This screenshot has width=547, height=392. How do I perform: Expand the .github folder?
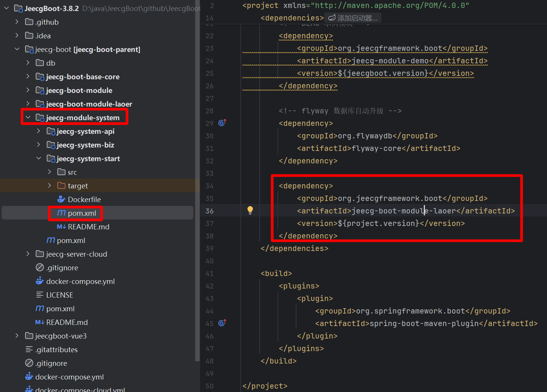17,22
